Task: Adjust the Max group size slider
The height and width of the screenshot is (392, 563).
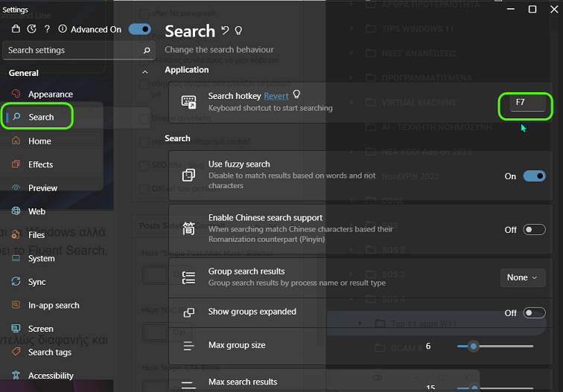Action: click(x=495, y=346)
